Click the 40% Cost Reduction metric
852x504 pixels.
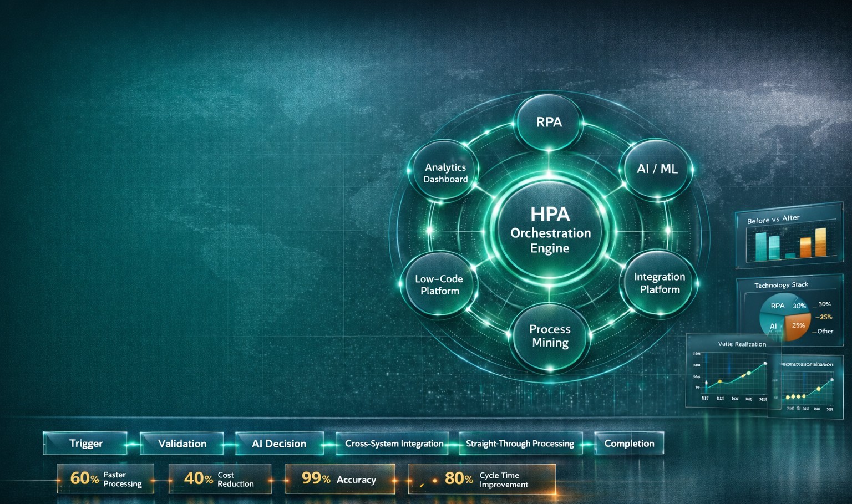(219, 478)
